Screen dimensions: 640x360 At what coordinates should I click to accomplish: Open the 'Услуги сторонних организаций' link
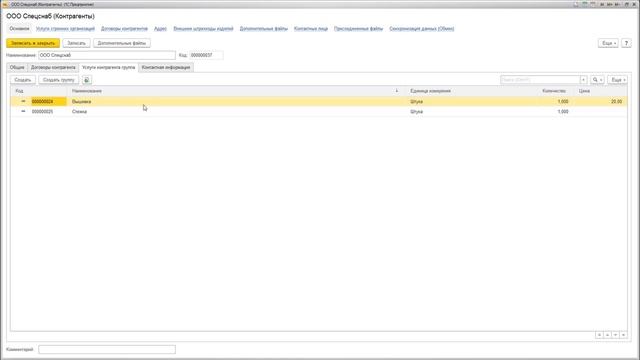click(65, 29)
